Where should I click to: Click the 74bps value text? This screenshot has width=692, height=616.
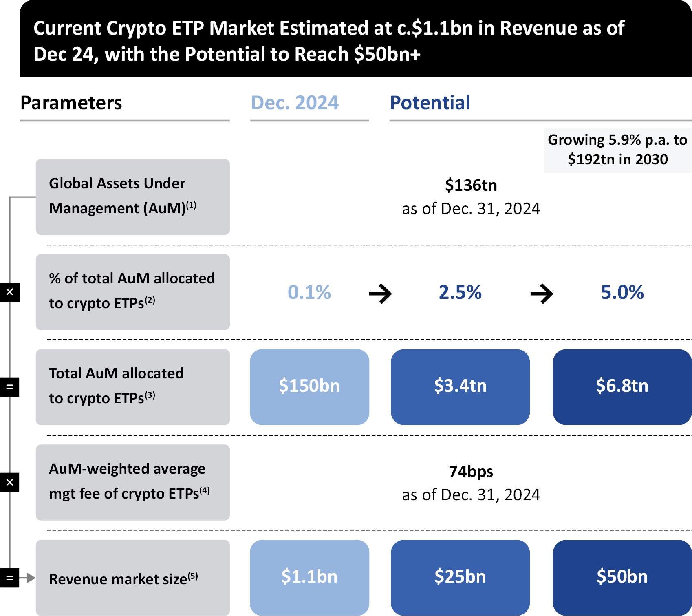(x=471, y=472)
